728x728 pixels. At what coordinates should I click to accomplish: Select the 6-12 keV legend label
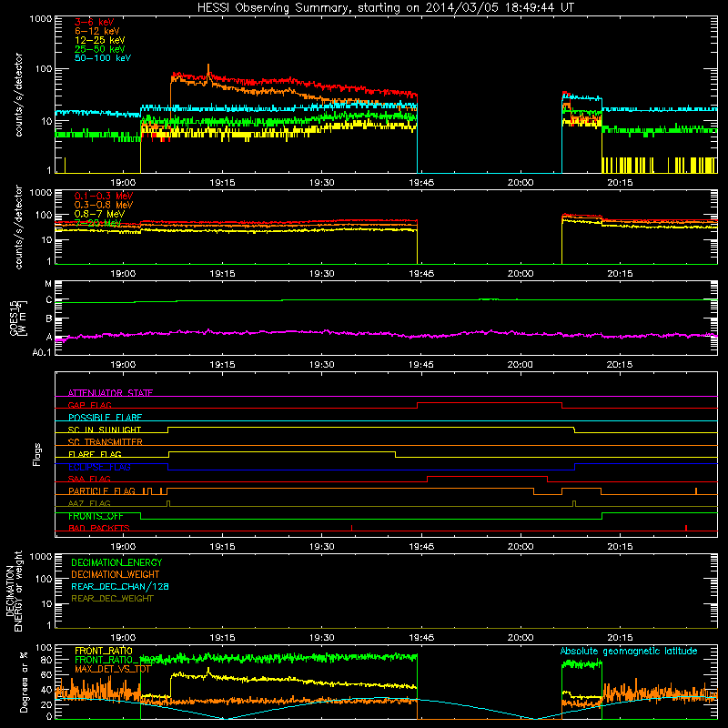coord(97,31)
